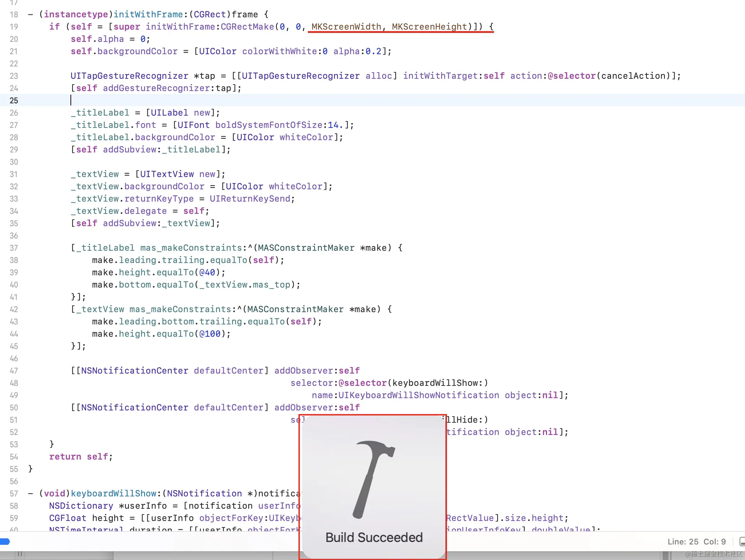Click cancelAction inside the @selector
Screen dimensions: 745x560
click(633, 76)
